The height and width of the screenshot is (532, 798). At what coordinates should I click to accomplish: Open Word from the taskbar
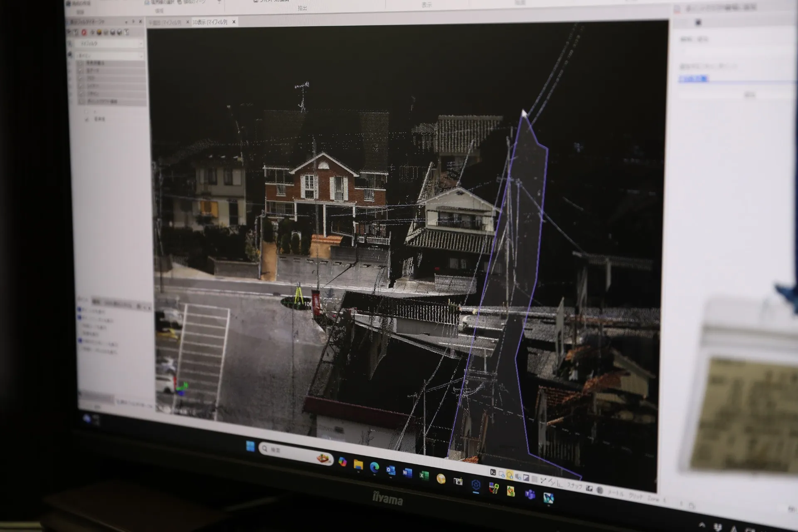point(407,473)
